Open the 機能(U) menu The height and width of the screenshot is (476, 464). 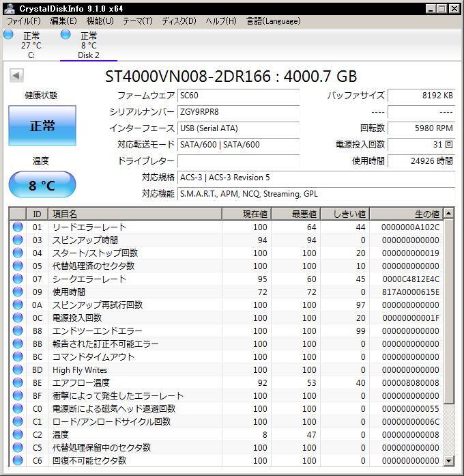pyautogui.click(x=100, y=21)
